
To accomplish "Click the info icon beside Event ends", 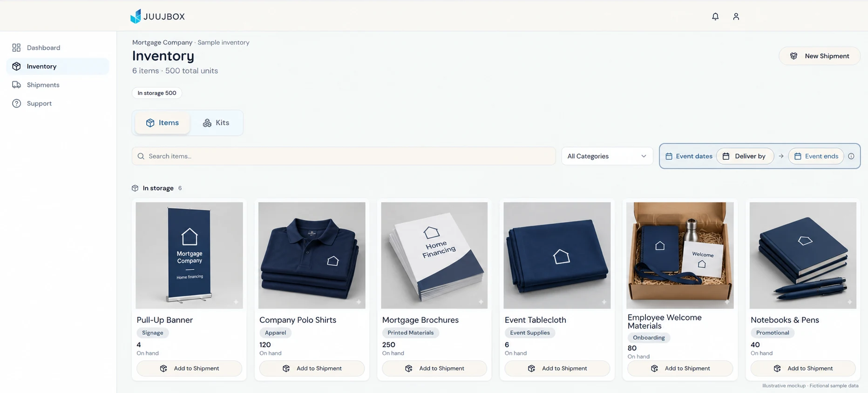I will [851, 156].
